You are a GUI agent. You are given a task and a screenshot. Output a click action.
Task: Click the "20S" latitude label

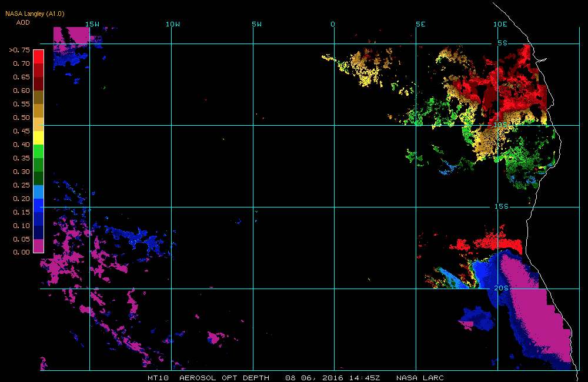(x=502, y=288)
